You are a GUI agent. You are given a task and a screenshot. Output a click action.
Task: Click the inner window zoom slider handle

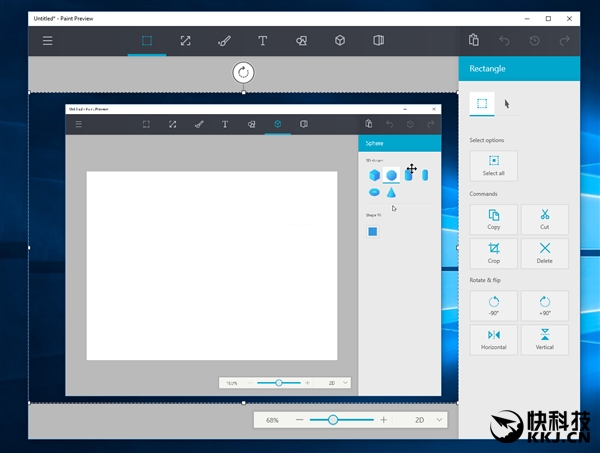[x=279, y=383]
